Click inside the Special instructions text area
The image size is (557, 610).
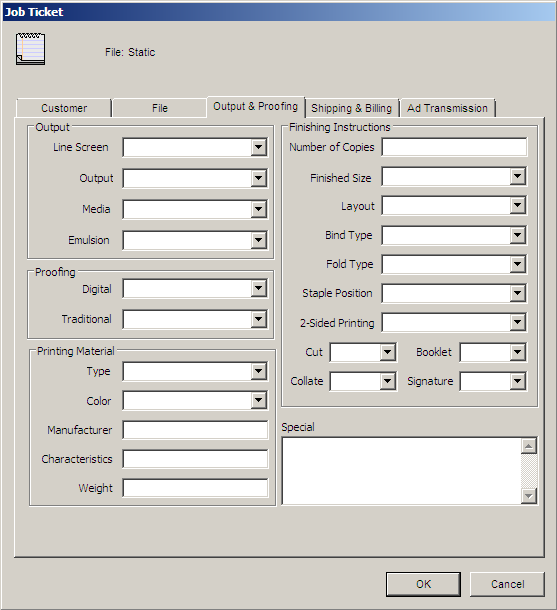401,471
